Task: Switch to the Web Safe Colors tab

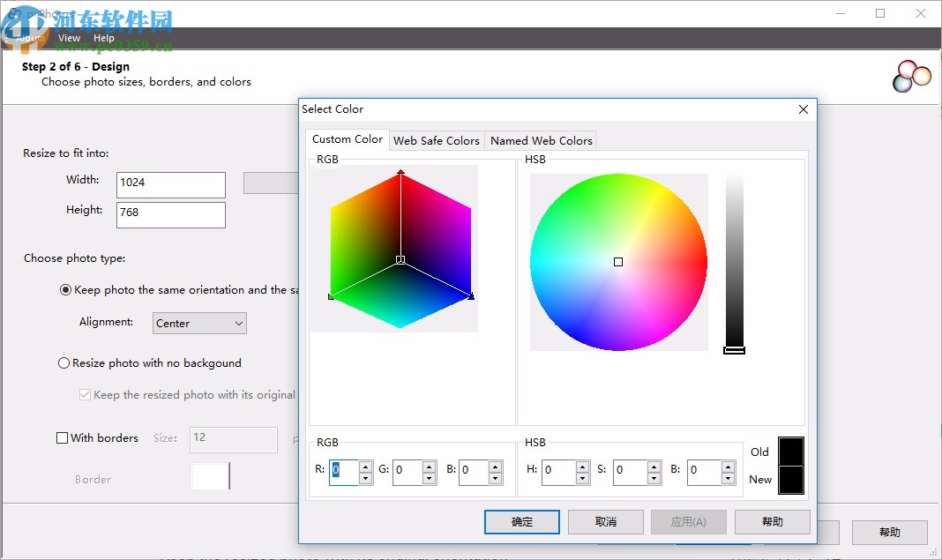Action: click(x=436, y=140)
